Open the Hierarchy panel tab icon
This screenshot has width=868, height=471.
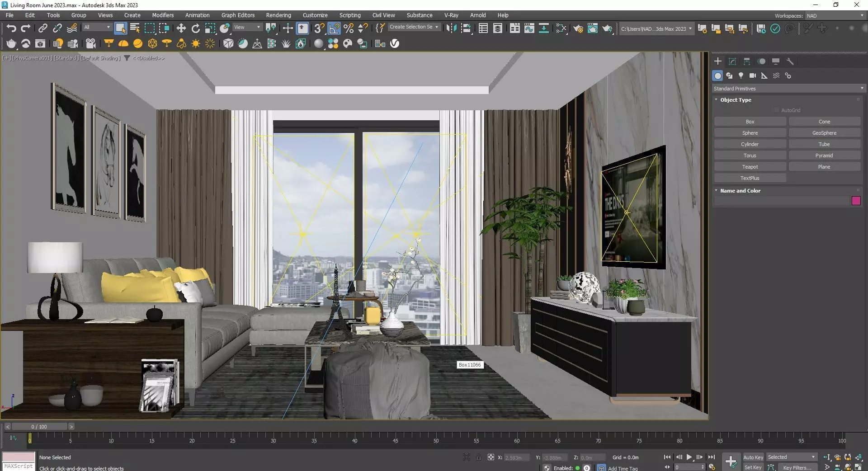pos(747,61)
